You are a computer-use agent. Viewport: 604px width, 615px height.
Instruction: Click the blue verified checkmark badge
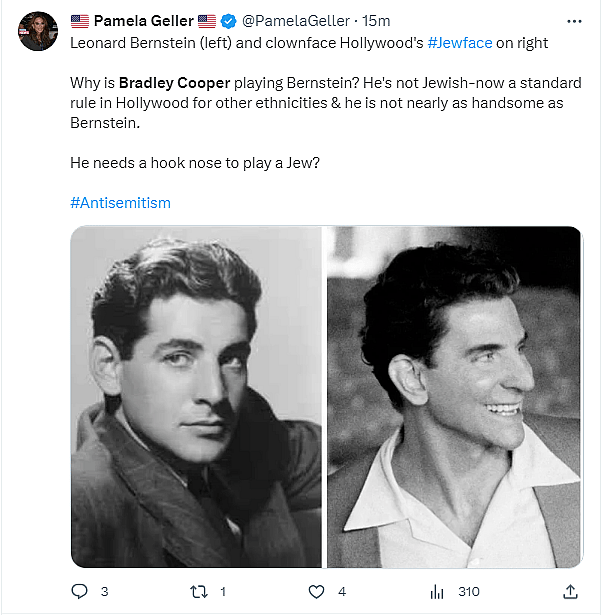tap(228, 21)
